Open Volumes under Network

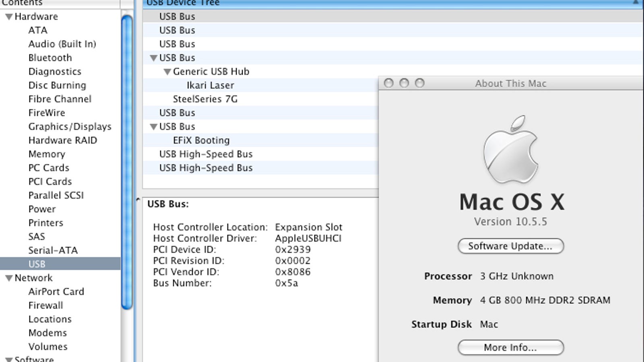click(x=48, y=346)
